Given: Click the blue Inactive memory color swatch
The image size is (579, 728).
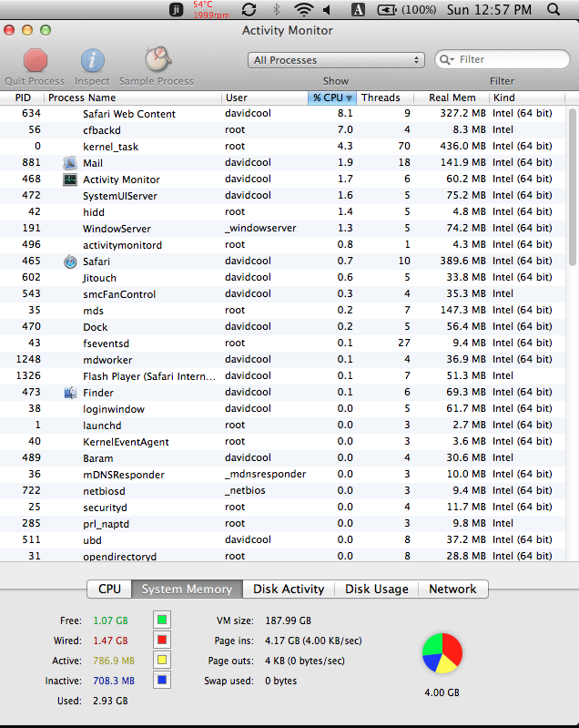Looking at the screenshot, I should click(162, 680).
